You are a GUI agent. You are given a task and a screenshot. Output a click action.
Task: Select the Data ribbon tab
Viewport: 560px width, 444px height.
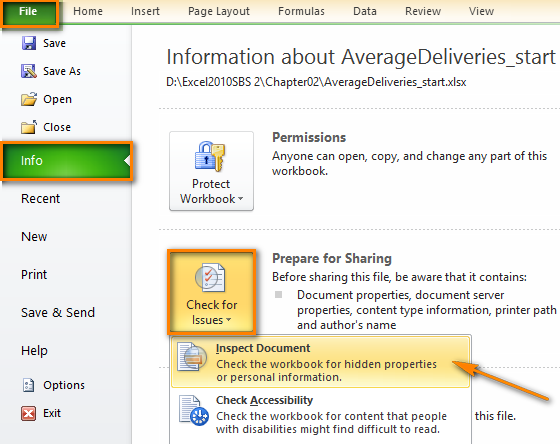(x=365, y=11)
